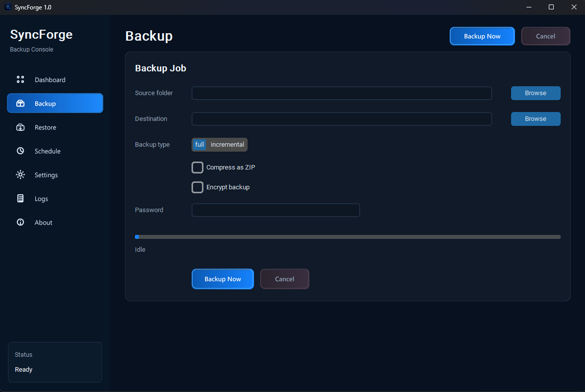Screen dimensions: 585x392
Task: Click the About info icon
Action: coord(20,222)
